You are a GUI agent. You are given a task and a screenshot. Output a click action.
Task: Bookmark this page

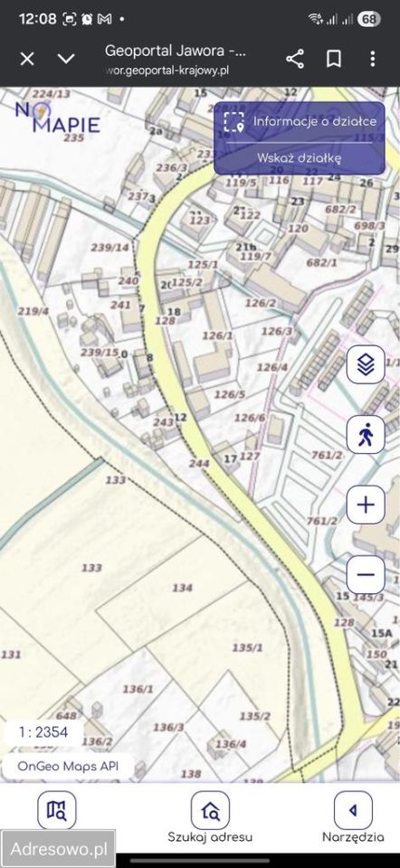pos(334,59)
